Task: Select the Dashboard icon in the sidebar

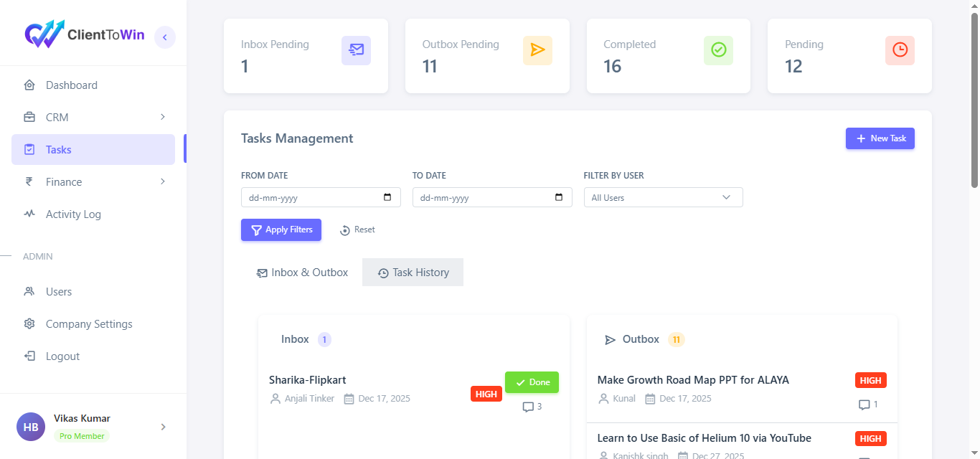Action: click(29, 85)
